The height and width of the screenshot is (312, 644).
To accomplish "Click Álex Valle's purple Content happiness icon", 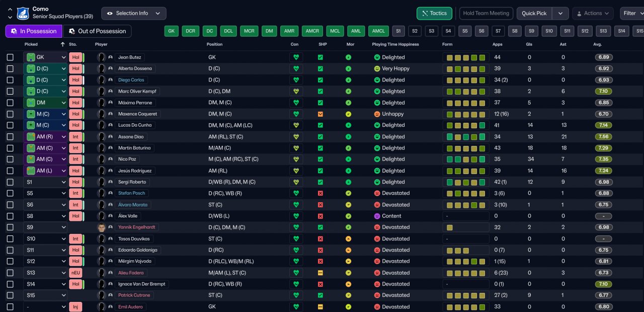I will pyautogui.click(x=377, y=216).
